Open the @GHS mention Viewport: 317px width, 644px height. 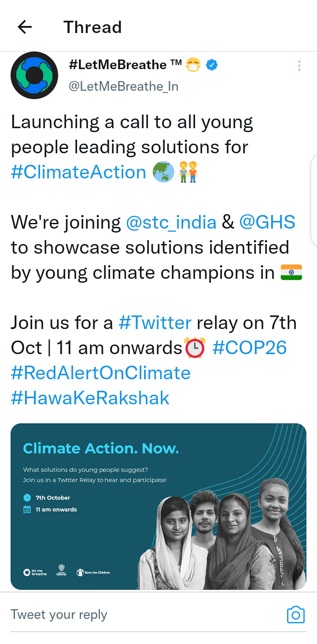267,222
